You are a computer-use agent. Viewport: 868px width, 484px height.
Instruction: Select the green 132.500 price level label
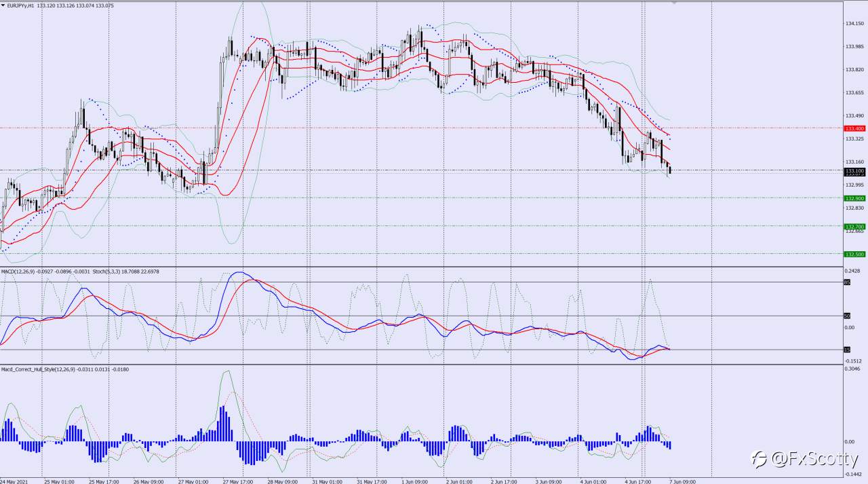[x=854, y=254]
